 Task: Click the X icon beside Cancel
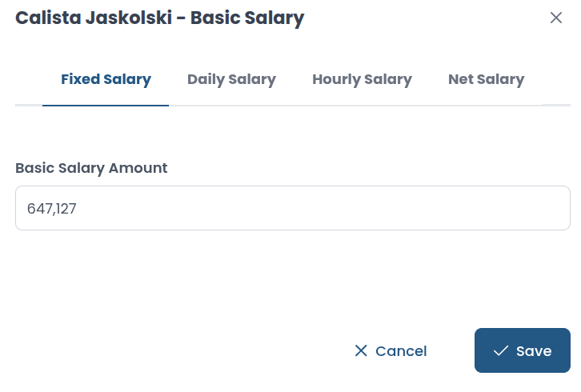(x=361, y=350)
